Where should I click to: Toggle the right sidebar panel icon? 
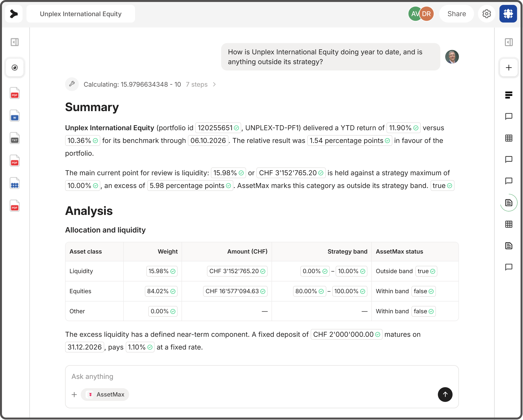coord(509,42)
